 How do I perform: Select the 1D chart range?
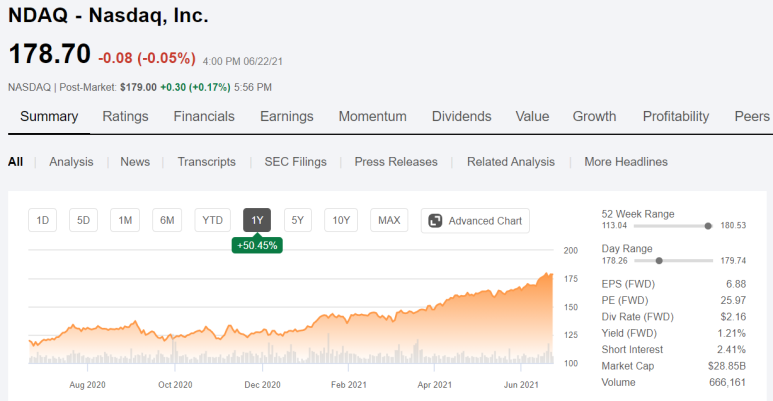pyautogui.click(x=43, y=221)
